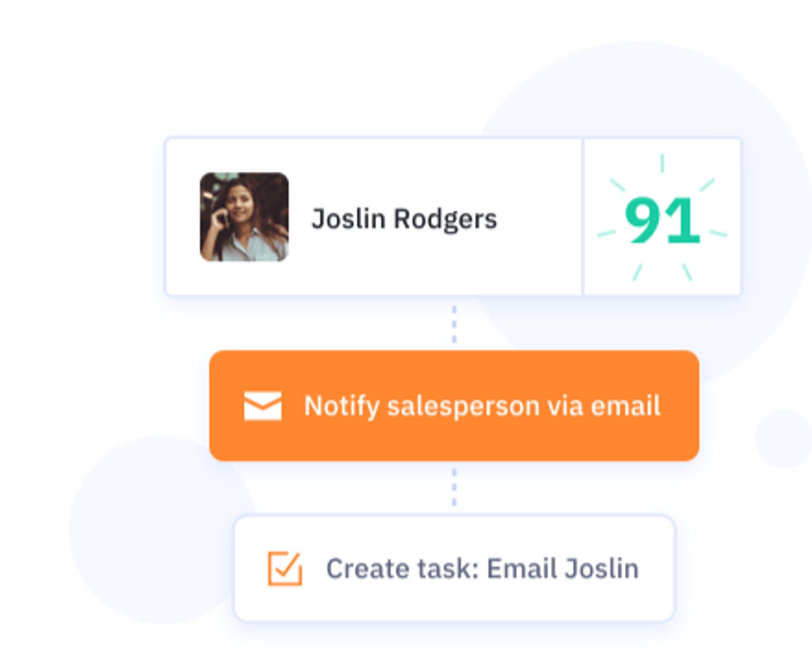Click the small pale circle at right edge
The height and width of the screenshot is (672, 812).
click(x=785, y=439)
